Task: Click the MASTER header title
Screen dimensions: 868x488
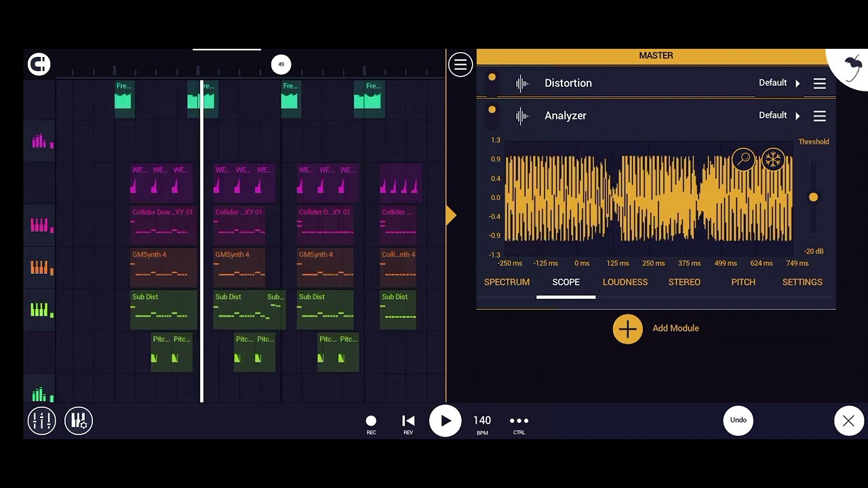Action: point(656,56)
